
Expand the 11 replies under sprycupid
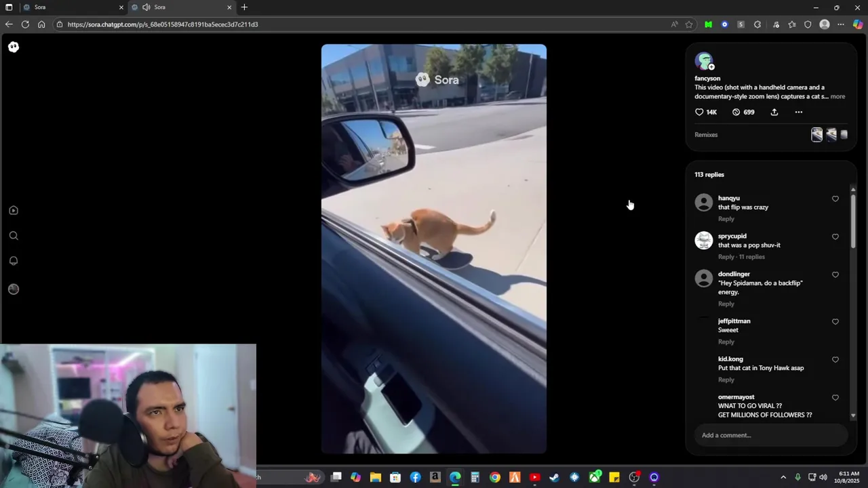[x=751, y=257]
